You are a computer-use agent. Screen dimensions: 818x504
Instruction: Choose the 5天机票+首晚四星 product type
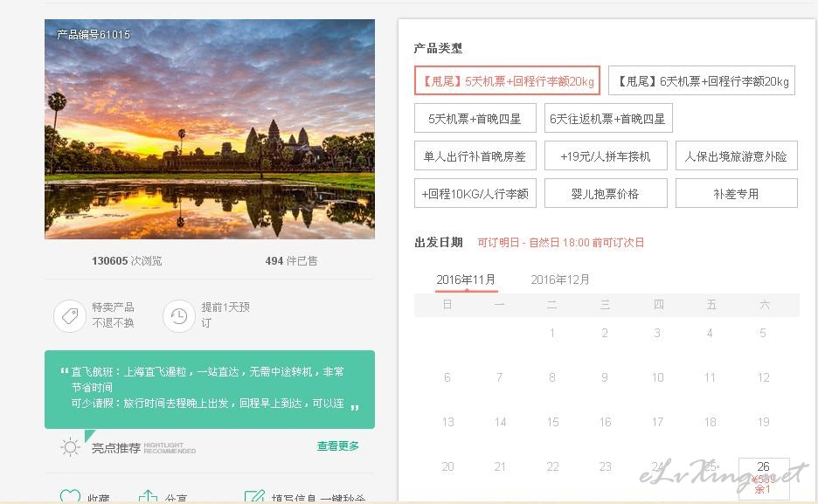475,118
